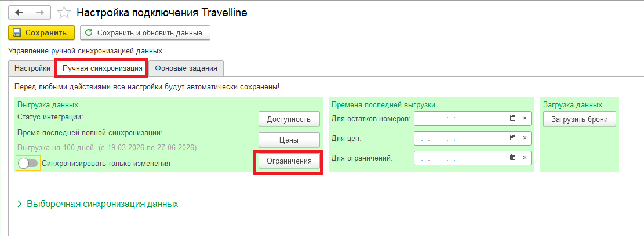Go back with the left arrow

(x=19, y=12)
